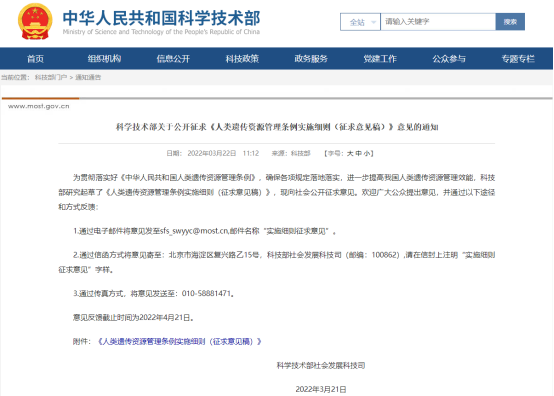Open the 公众参与 menu item
Image resolution: width=554 pixels, height=396 pixels.
point(449,59)
